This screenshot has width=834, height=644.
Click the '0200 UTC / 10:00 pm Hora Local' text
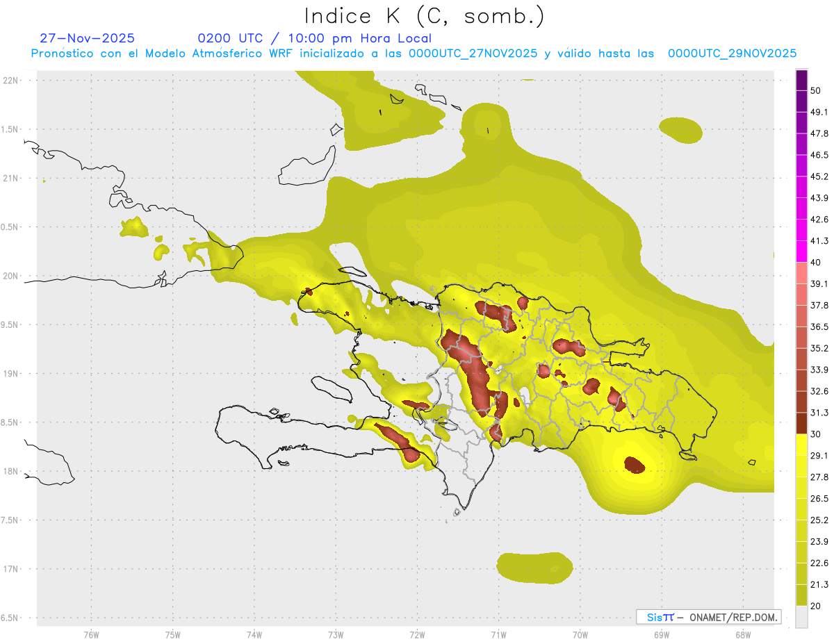315,38
